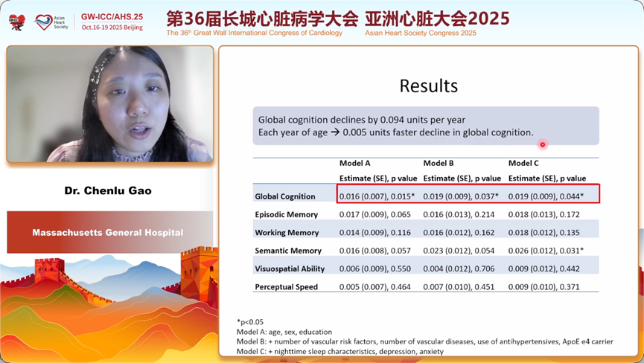Click the red laser pointer dot on slide
Viewport: 644px width, 363px height.
coord(543,144)
